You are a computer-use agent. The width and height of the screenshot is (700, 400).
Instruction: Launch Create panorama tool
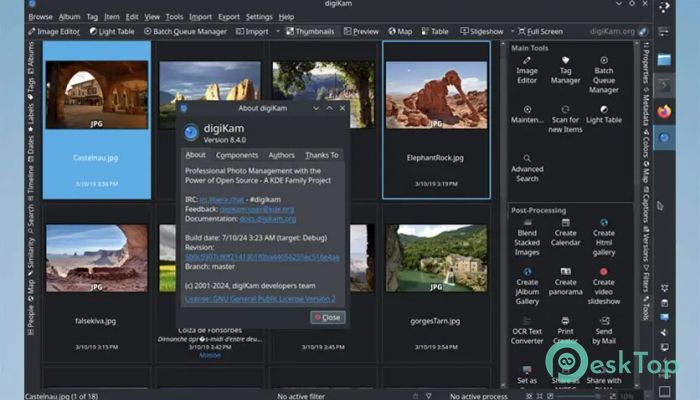coord(565,281)
